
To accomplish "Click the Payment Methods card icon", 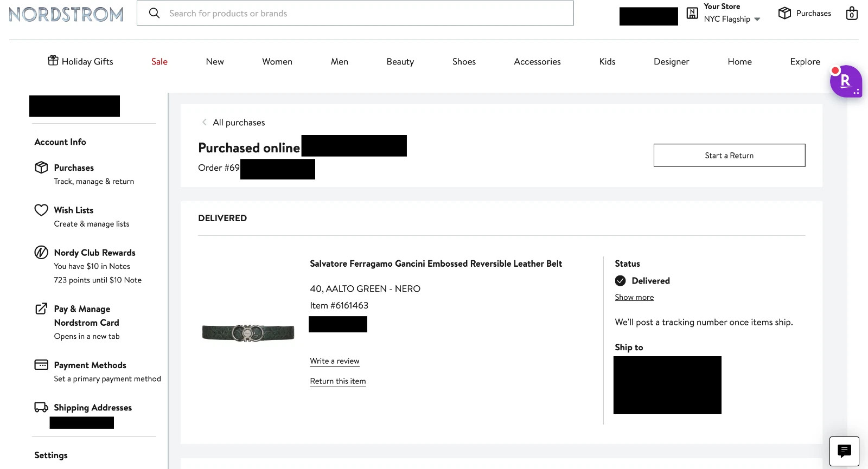I will 41,365.
